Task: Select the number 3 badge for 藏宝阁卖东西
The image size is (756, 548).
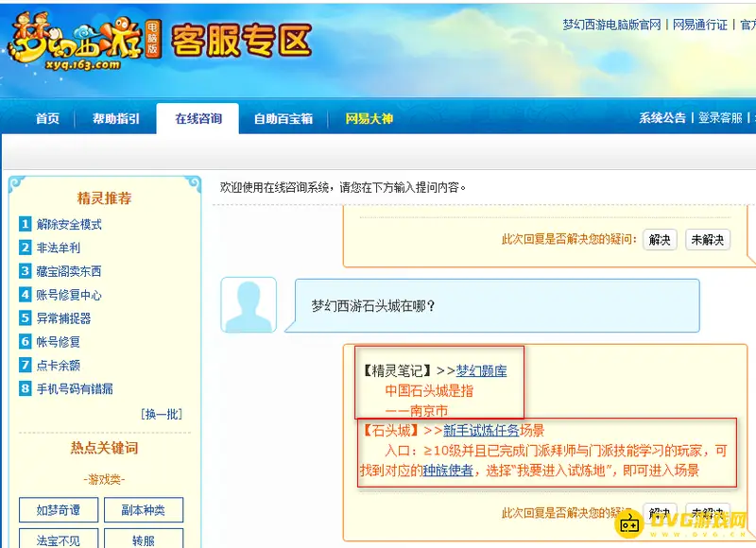Action: (x=26, y=271)
